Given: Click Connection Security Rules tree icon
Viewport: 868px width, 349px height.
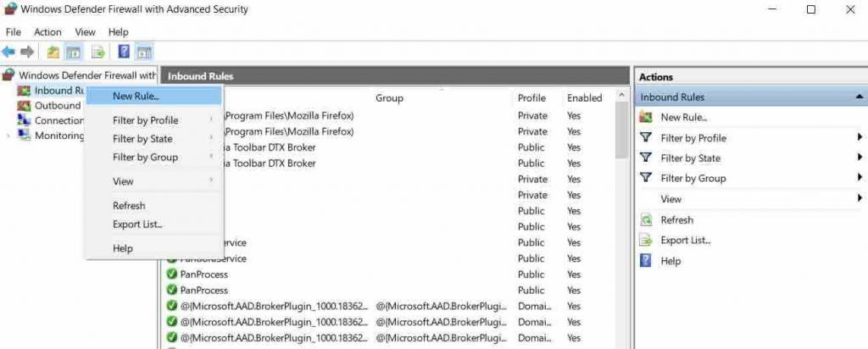Looking at the screenshot, I should coord(24,120).
